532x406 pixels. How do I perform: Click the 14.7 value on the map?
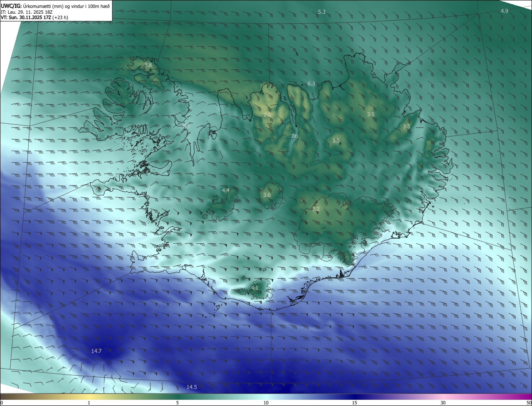[x=96, y=351]
